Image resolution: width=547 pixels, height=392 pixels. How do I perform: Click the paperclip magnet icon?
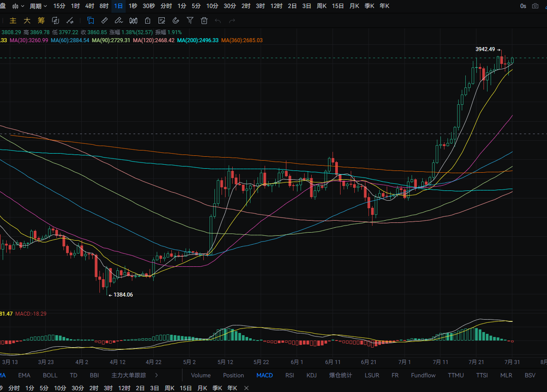[x=176, y=20]
